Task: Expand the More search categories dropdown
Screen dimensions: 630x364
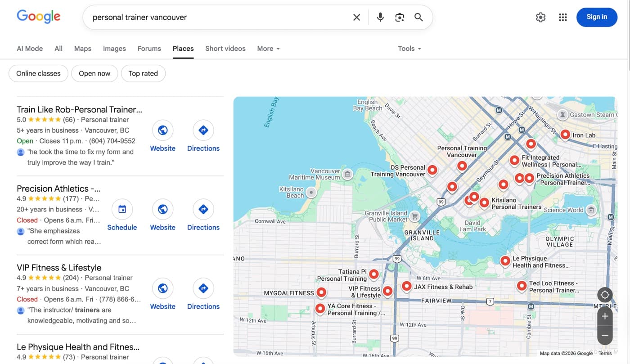Action: (x=269, y=49)
